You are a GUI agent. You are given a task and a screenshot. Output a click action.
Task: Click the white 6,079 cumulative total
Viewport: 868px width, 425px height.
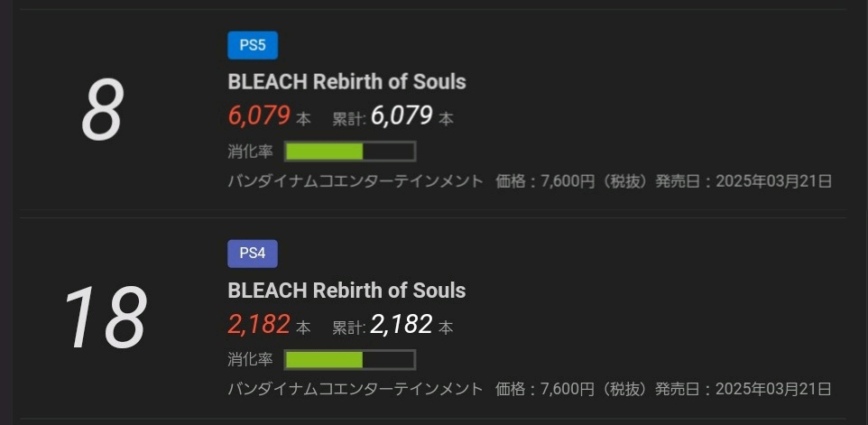pyautogui.click(x=402, y=115)
